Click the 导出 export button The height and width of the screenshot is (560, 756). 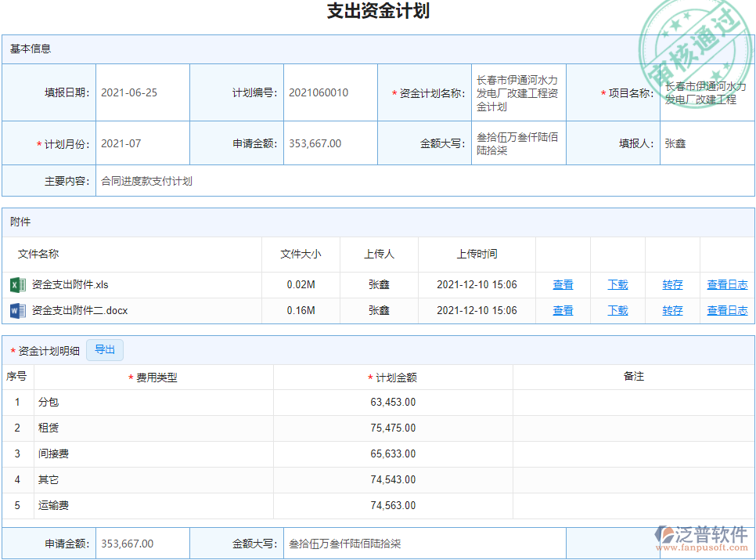[105, 350]
